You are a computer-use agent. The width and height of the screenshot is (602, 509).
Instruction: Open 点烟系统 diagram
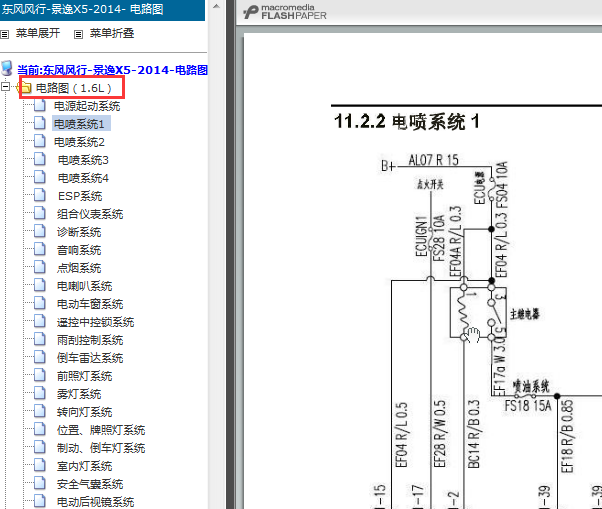point(79,268)
